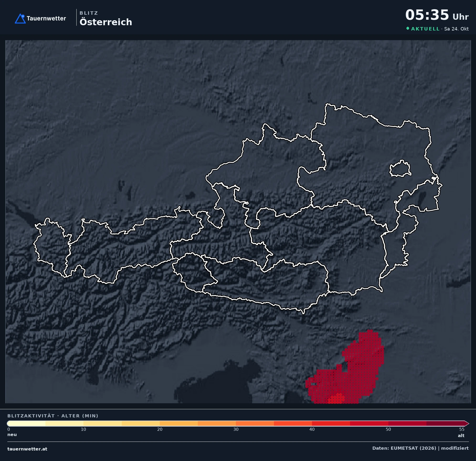The width and height of the screenshot is (476, 461).
Task: Click the dark arrow tip ending the legend
Action: pos(467,423)
